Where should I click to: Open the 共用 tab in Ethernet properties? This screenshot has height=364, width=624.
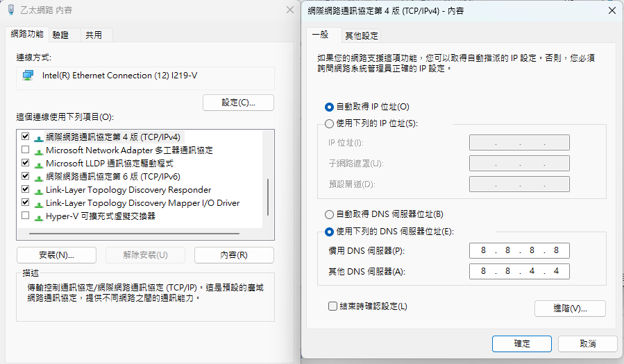(94, 35)
